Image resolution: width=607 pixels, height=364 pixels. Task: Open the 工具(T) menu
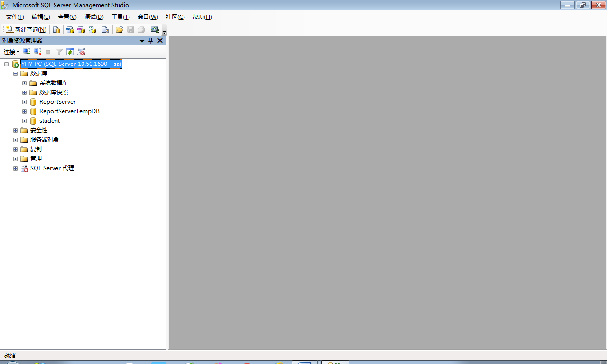(120, 17)
